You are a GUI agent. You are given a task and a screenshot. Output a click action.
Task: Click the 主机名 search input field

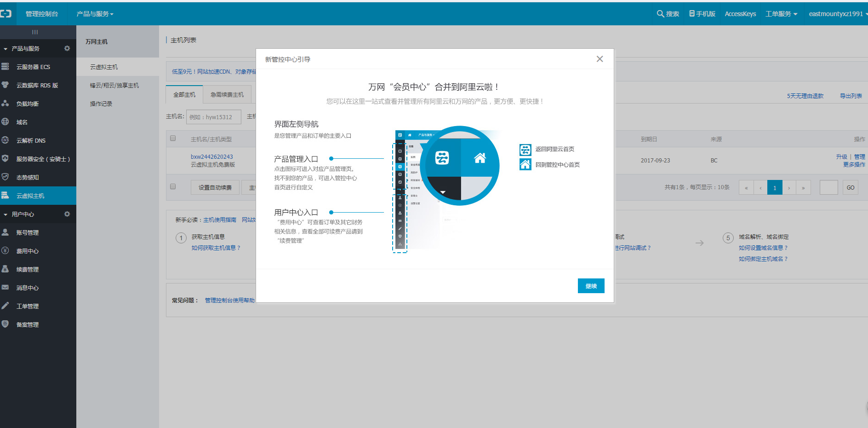point(214,117)
